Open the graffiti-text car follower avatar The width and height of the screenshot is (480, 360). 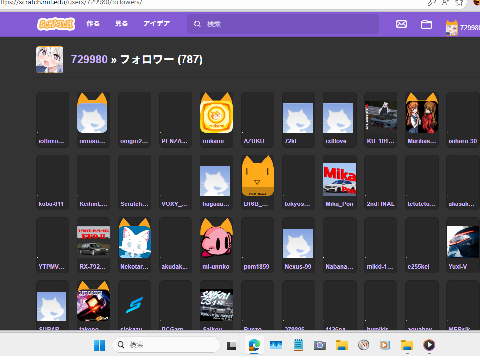[x=217, y=305]
